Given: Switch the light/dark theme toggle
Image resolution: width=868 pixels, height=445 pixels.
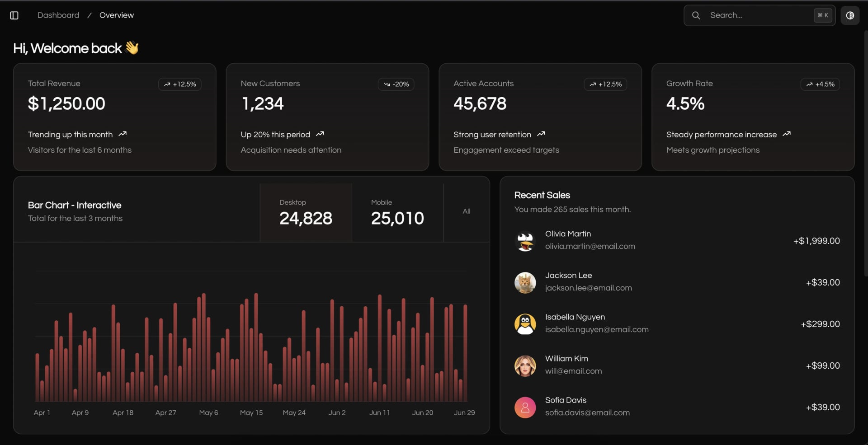Looking at the screenshot, I should click(x=850, y=15).
